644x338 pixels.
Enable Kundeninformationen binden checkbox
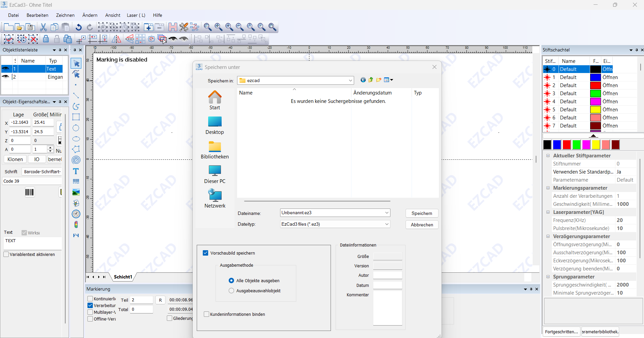206,314
